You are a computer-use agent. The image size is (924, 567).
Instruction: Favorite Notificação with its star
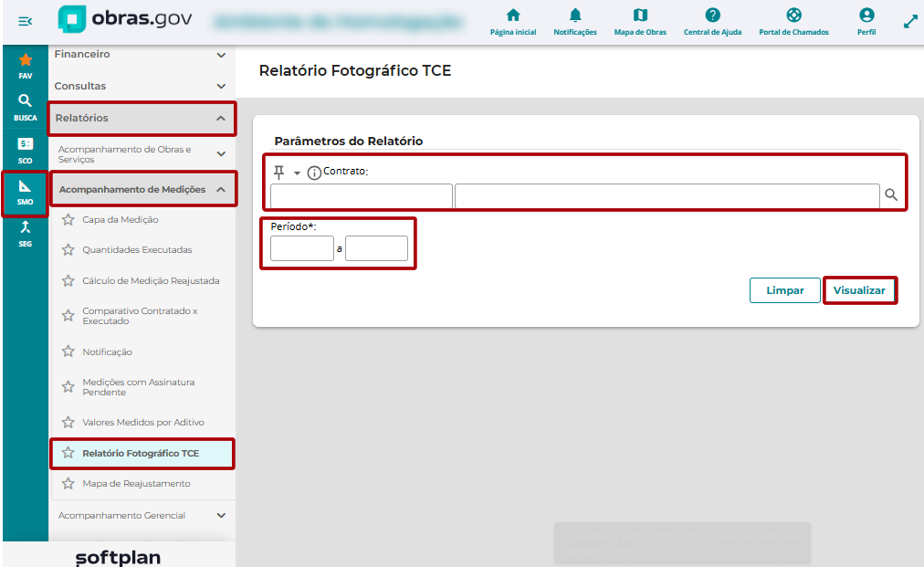[x=68, y=352]
